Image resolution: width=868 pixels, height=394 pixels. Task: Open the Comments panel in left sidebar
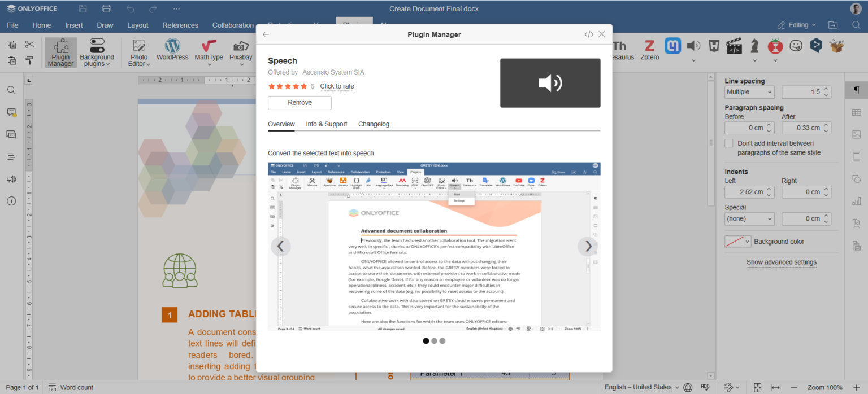[11, 112]
